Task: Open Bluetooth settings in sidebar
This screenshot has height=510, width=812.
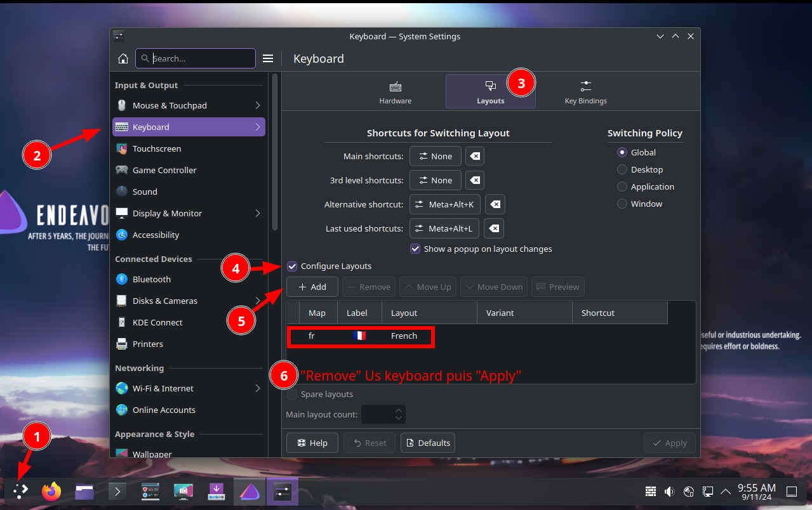Action: click(x=151, y=279)
